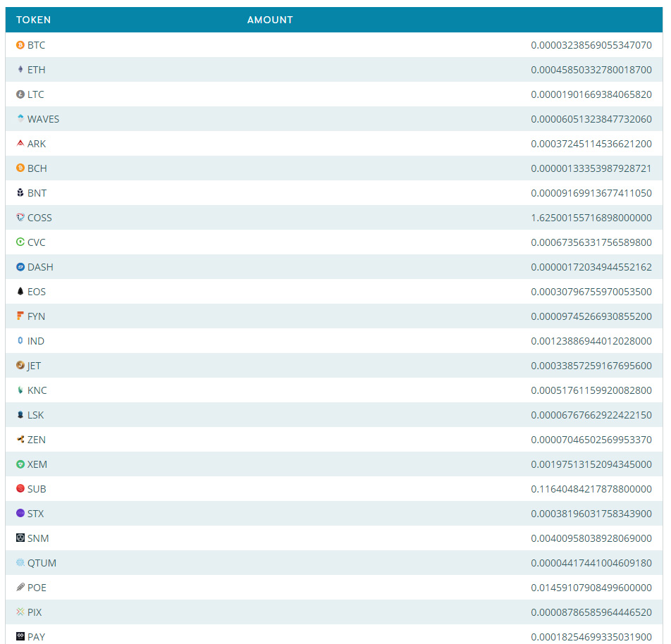The height and width of the screenshot is (644, 671).
Task: Select the XEM token name
Action: 37,464
